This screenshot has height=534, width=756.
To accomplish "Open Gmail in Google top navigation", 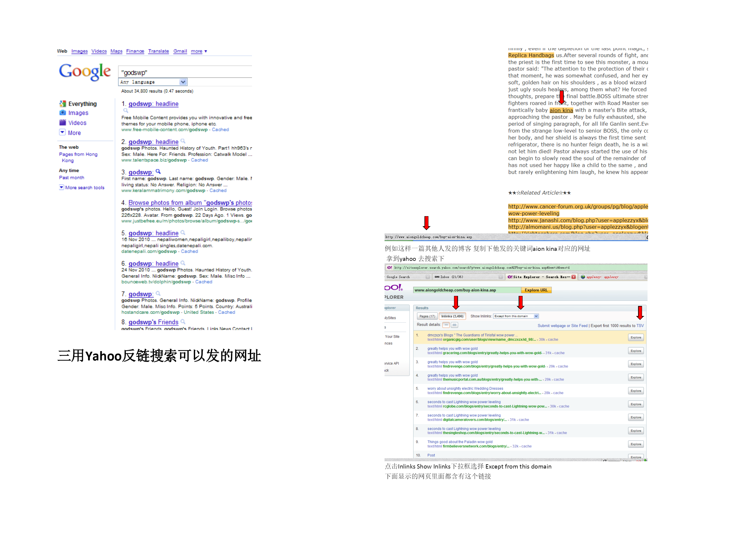I will [180, 51].
